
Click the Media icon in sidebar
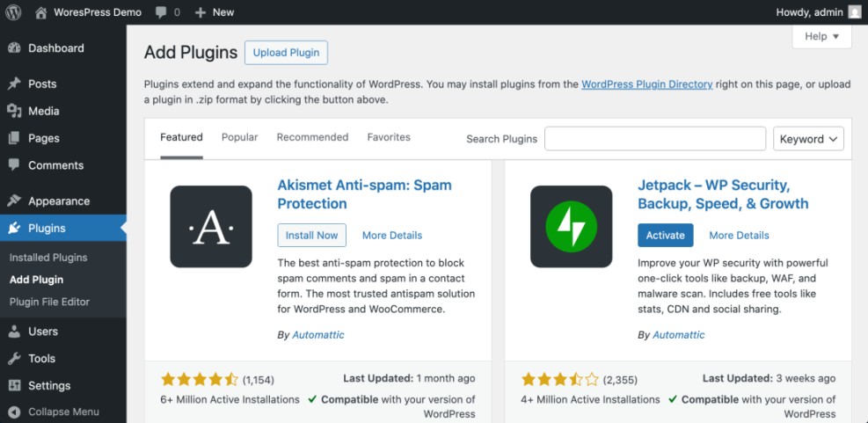click(x=14, y=112)
